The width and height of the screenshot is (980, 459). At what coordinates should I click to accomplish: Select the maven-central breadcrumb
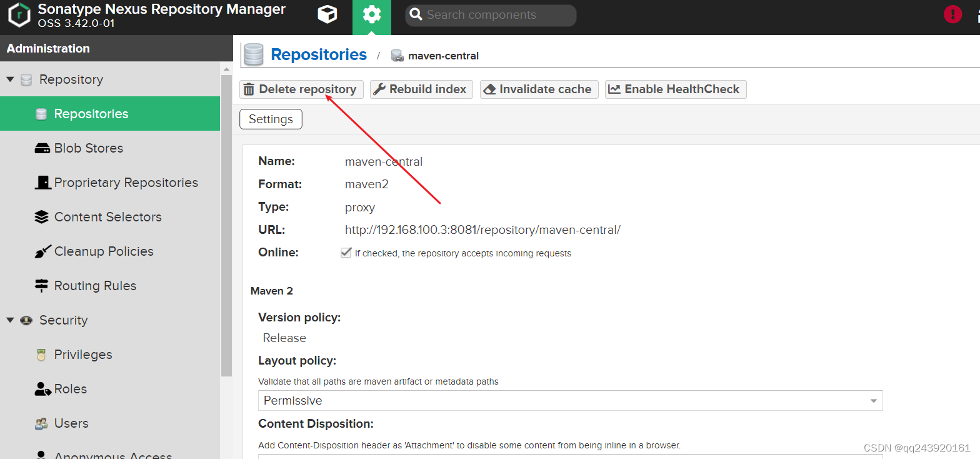443,56
